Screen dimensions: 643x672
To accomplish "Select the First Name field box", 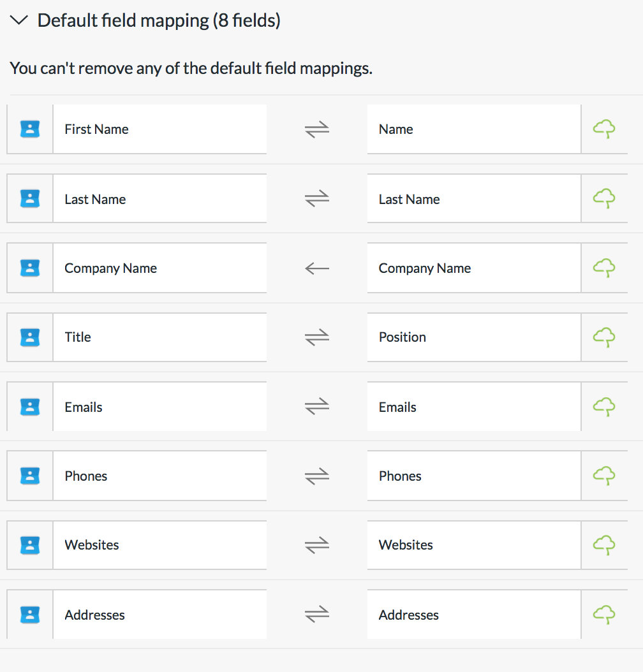I will (160, 129).
